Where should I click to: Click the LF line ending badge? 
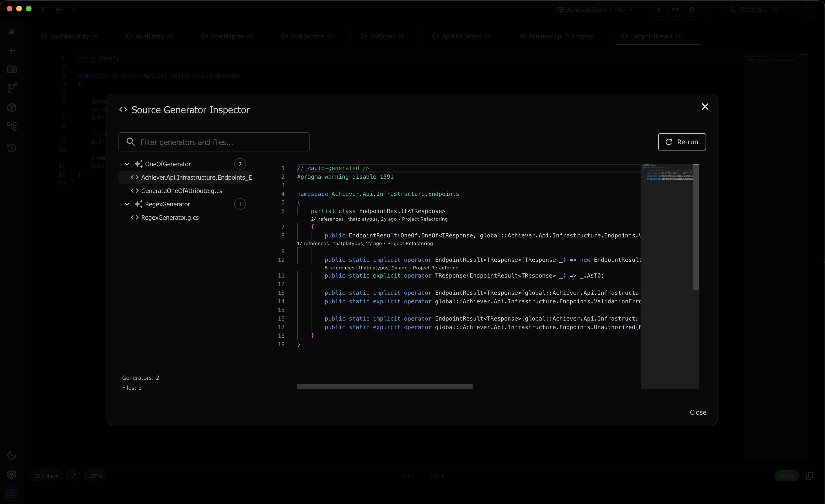73,476
